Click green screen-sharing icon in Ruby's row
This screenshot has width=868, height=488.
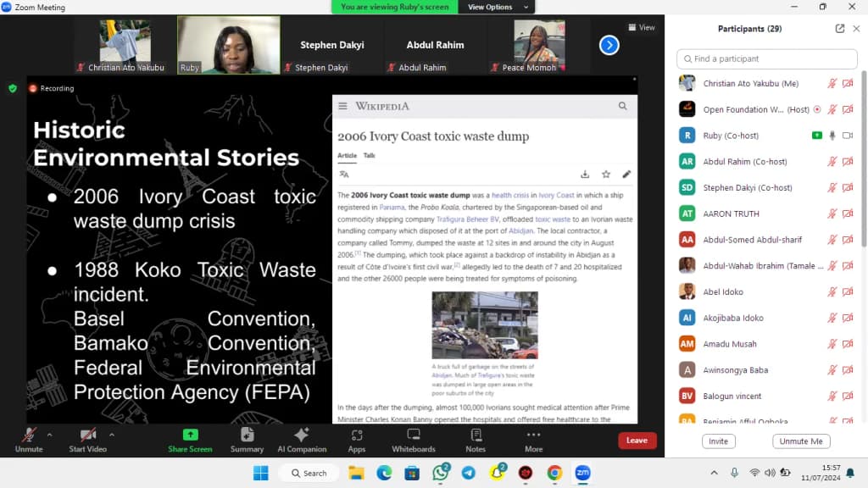(816, 136)
